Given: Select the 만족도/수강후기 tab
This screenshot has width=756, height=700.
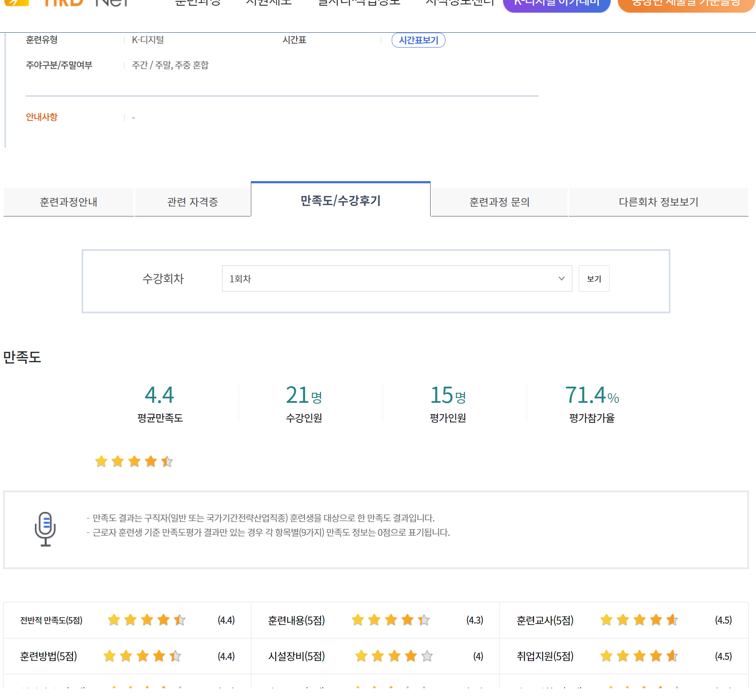Looking at the screenshot, I should click(x=341, y=200).
